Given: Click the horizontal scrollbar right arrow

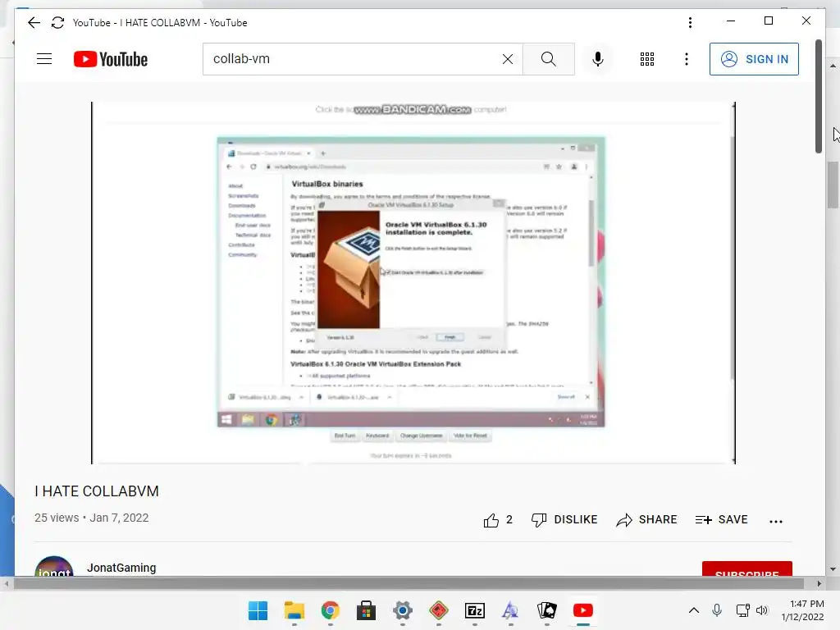Looking at the screenshot, I should point(819,583).
